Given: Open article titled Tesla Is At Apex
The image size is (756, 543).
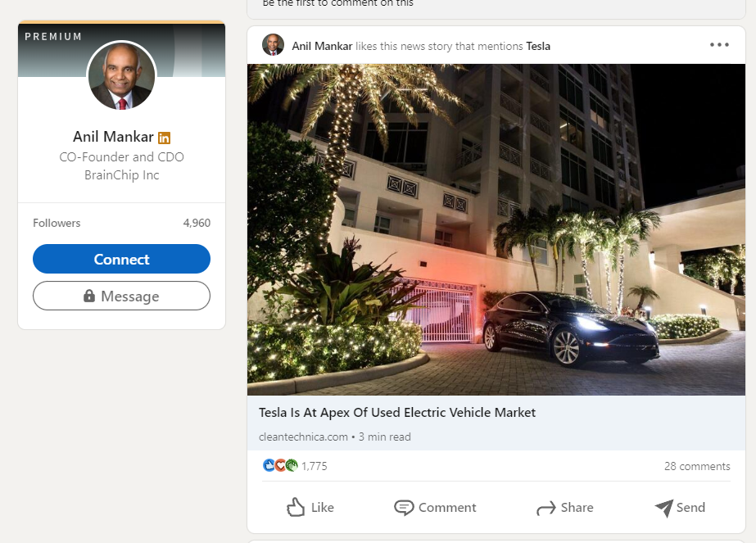Looking at the screenshot, I should [x=397, y=412].
